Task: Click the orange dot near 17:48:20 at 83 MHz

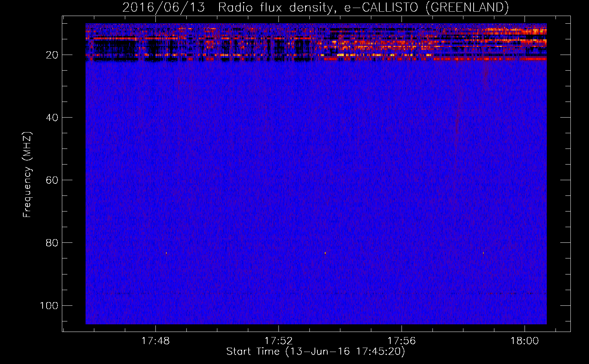Action: click(166, 253)
